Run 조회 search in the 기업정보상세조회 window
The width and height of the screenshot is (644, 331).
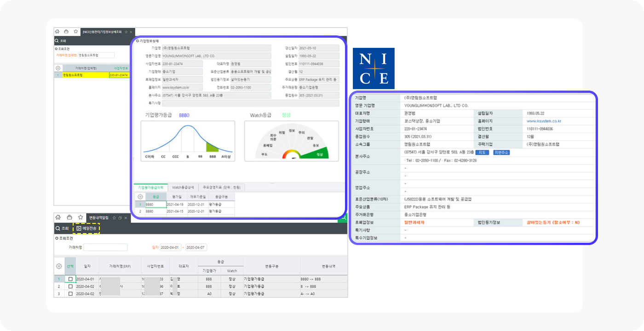point(60,41)
